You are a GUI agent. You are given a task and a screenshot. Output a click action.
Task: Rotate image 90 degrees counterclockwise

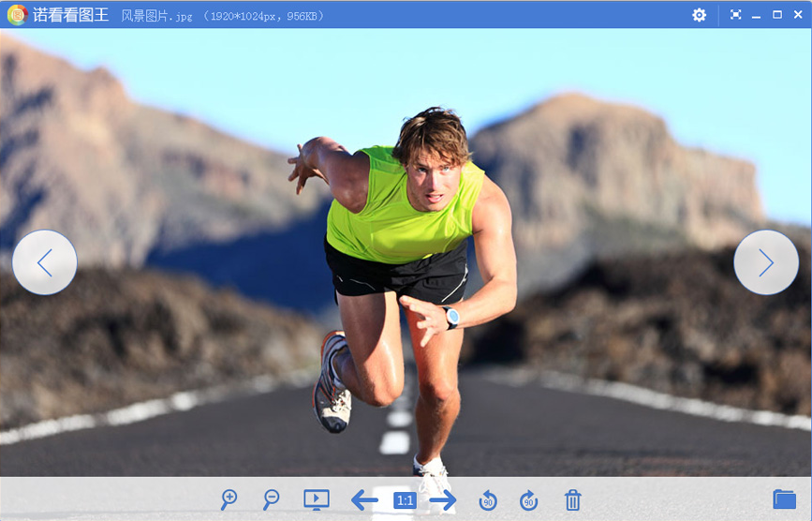coord(487,500)
